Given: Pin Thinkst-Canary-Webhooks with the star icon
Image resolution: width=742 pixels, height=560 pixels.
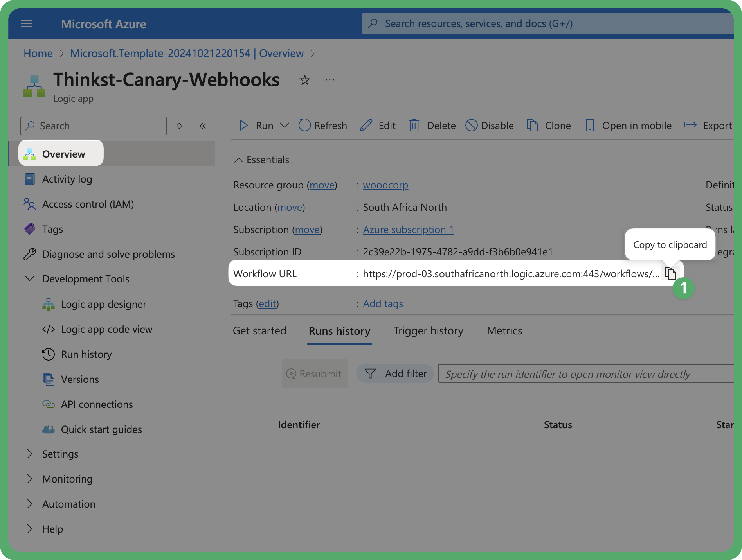Looking at the screenshot, I should click(304, 80).
